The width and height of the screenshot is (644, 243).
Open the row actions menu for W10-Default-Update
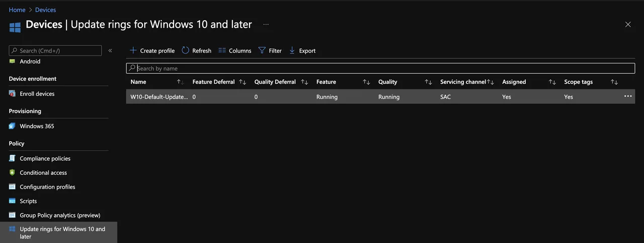click(628, 96)
